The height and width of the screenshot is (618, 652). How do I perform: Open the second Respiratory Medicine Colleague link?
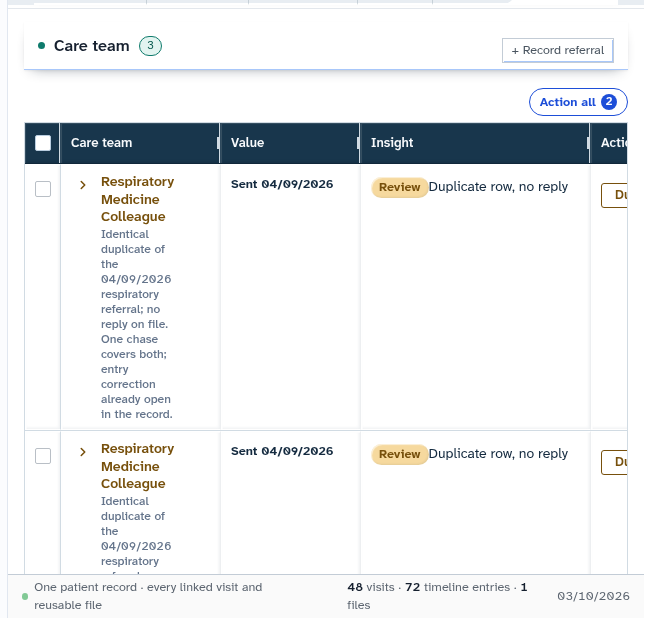click(x=137, y=466)
